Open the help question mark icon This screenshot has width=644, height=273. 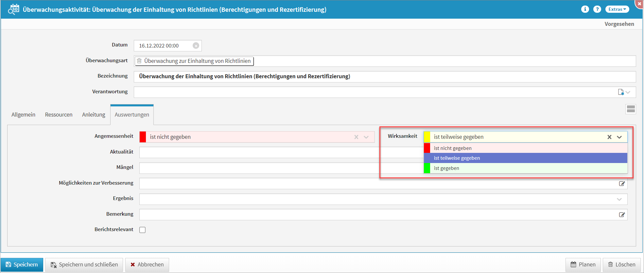coord(597,9)
